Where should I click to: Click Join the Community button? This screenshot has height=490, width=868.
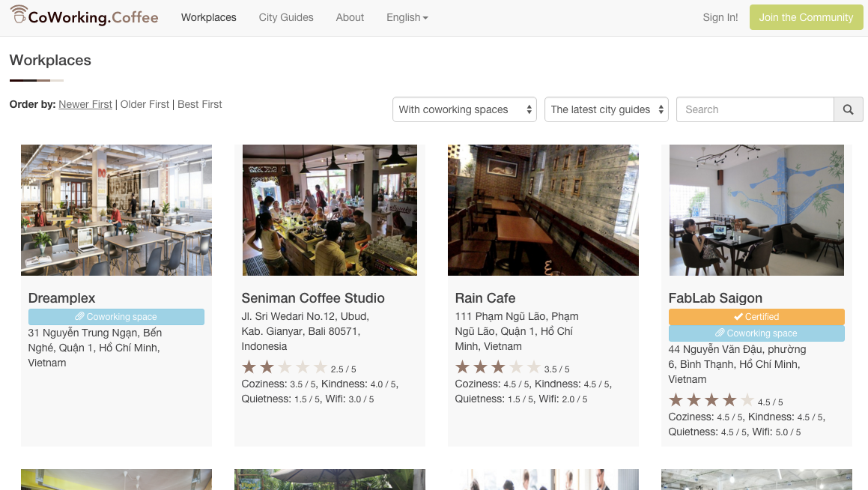coord(806,17)
